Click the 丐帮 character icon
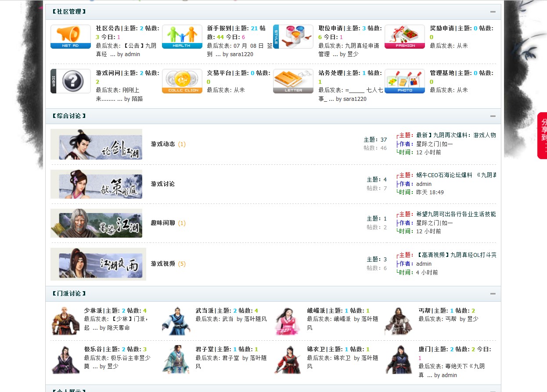The width and height of the screenshot is (547, 392). click(399, 321)
